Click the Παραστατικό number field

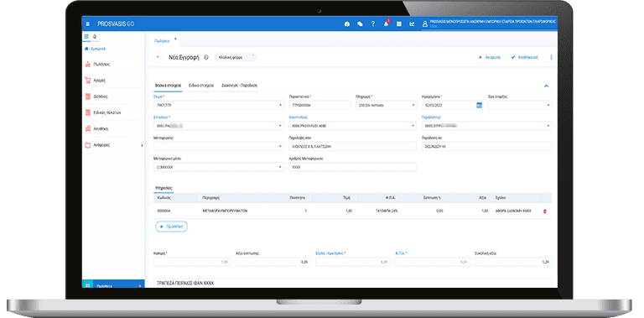(319, 105)
